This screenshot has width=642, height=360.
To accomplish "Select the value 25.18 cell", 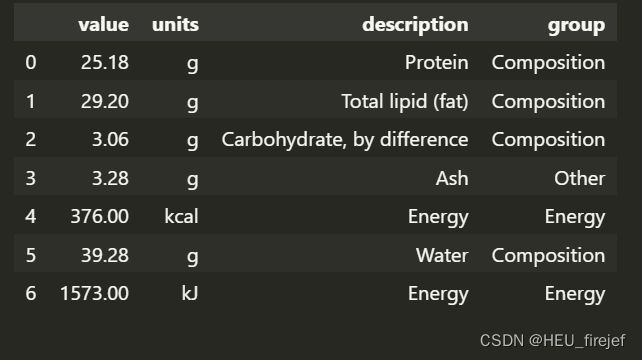I will pyautogui.click(x=105, y=63).
